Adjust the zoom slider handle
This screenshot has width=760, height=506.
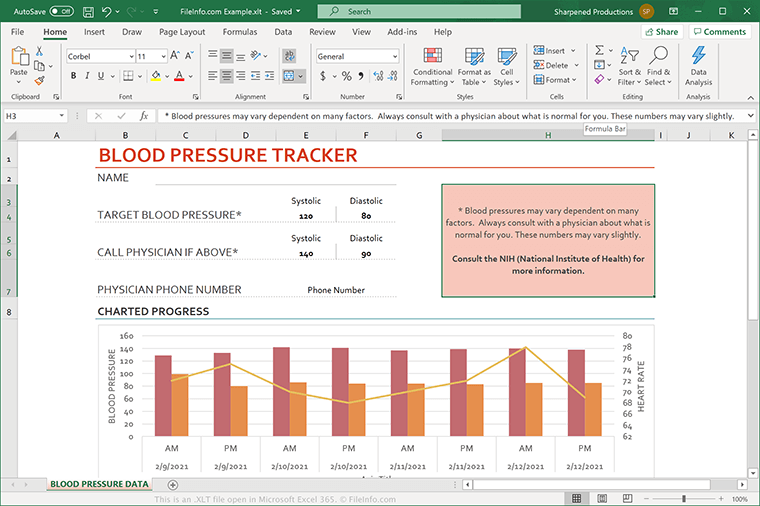coord(684,498)
